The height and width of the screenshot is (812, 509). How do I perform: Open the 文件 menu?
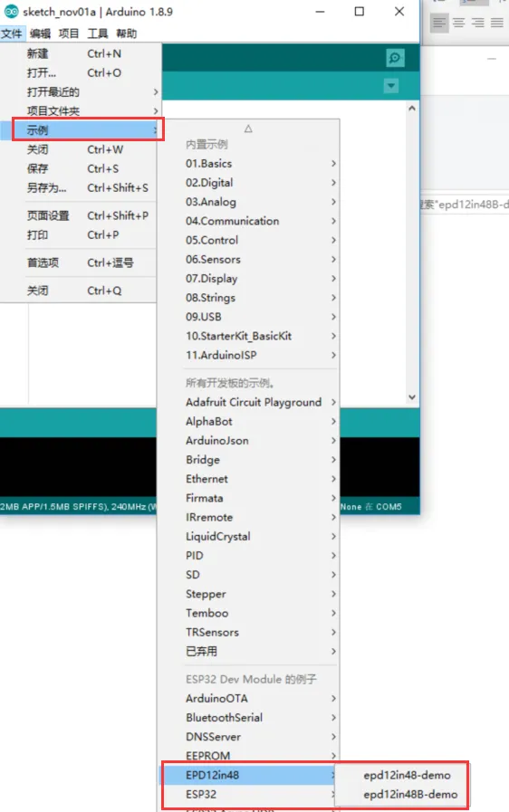pos(12,33)
